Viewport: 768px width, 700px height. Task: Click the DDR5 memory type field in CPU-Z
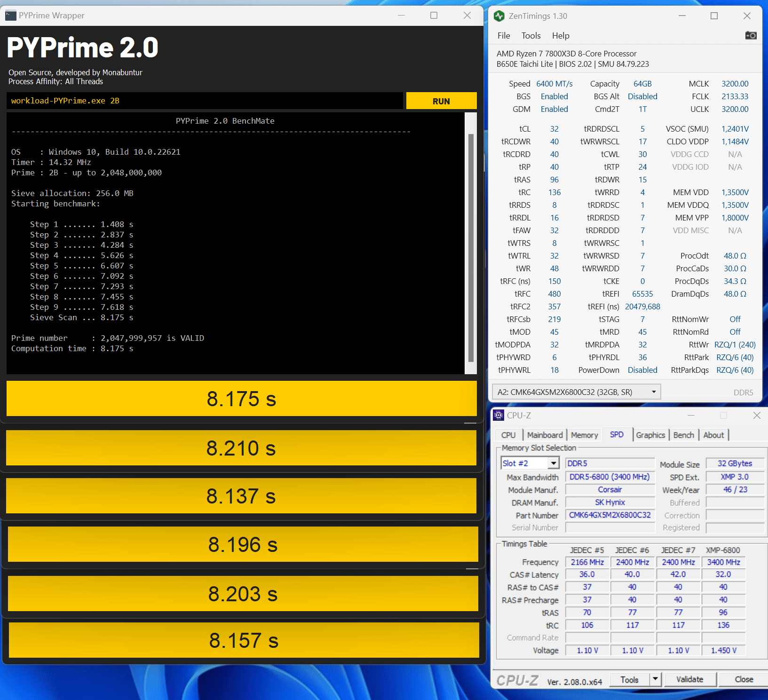610,464
